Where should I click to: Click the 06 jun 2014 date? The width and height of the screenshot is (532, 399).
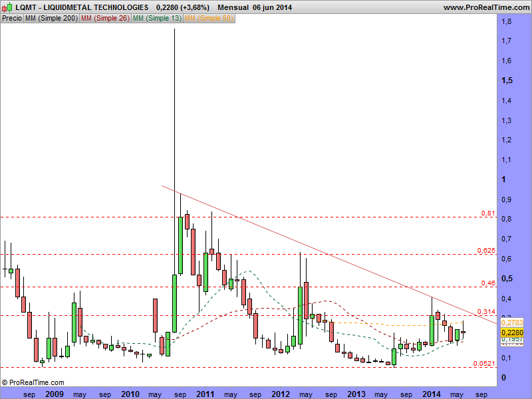272,7
